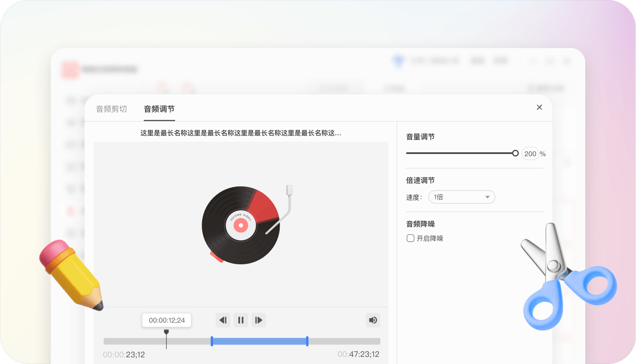Open the 速度 dropdown showing 1倍
636x364 pixels.
click(462, 197)
